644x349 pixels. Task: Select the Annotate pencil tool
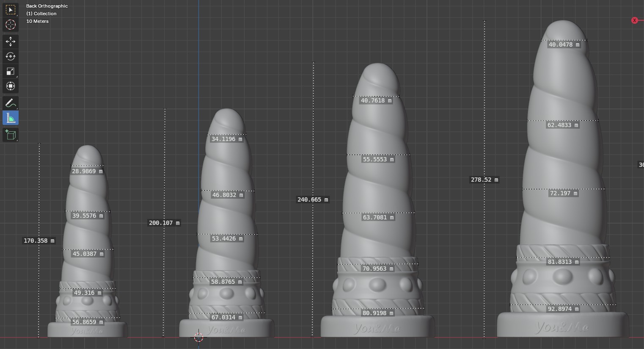pyautogui.click(x=11, y=103)
